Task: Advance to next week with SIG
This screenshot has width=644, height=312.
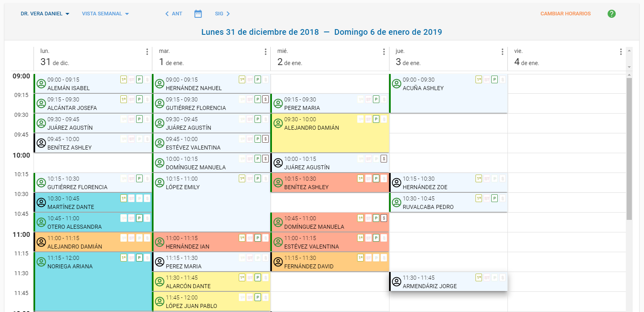Action: pos(222,14)
